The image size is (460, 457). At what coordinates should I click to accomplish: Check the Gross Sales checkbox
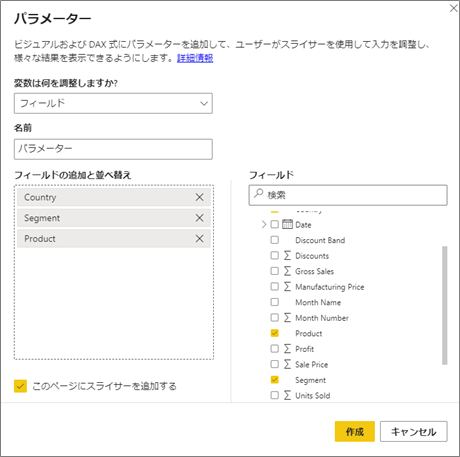(275, 271)
